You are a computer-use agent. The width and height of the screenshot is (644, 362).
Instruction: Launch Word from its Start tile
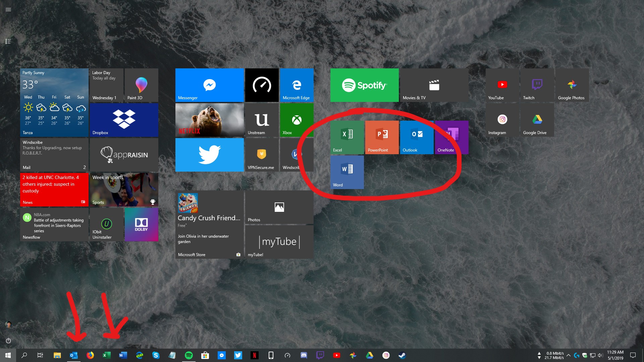coord(347,172)
